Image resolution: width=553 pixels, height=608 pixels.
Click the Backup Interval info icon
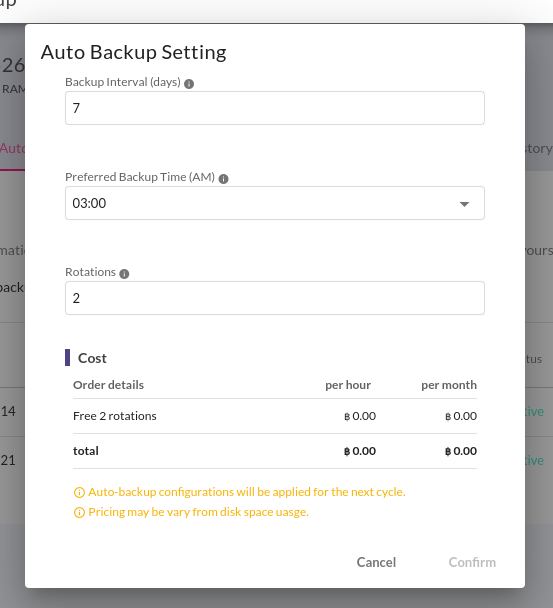point(189,84)
